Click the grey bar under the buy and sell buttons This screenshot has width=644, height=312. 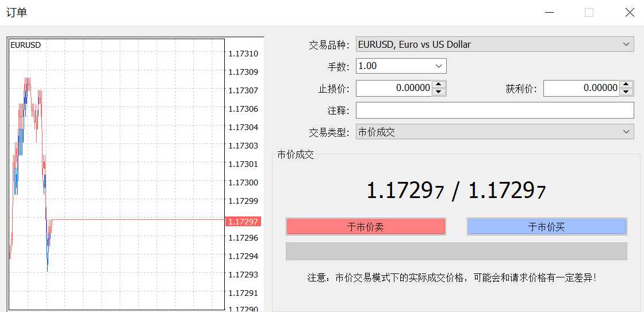[x=457, y=251]
